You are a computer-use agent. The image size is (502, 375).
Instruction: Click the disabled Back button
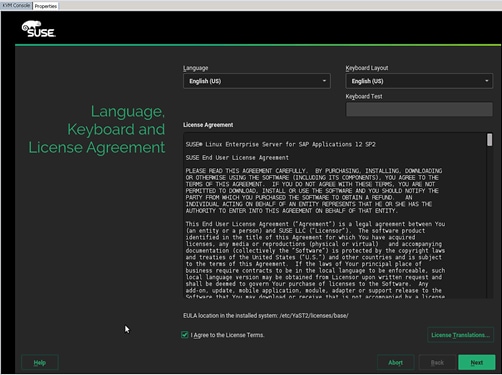(437, 362)
